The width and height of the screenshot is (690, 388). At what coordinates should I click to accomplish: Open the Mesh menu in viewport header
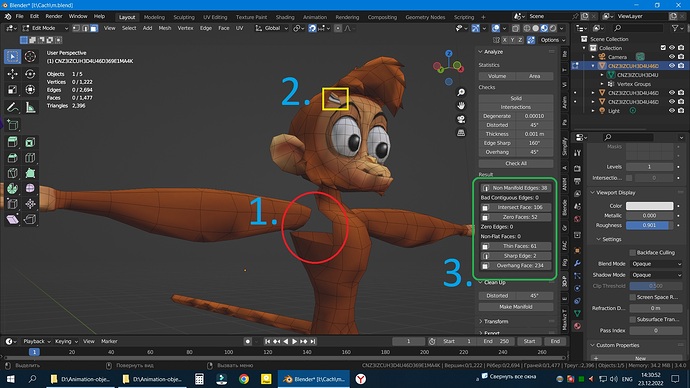(x=165, y=28)
